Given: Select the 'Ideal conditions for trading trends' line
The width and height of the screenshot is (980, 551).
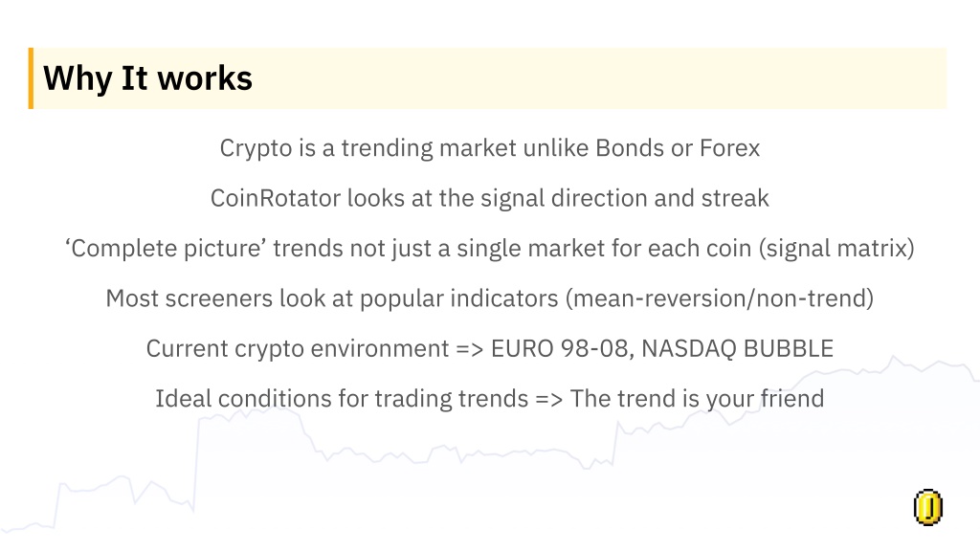Looking at the screenshot, I should coord(489,399).
